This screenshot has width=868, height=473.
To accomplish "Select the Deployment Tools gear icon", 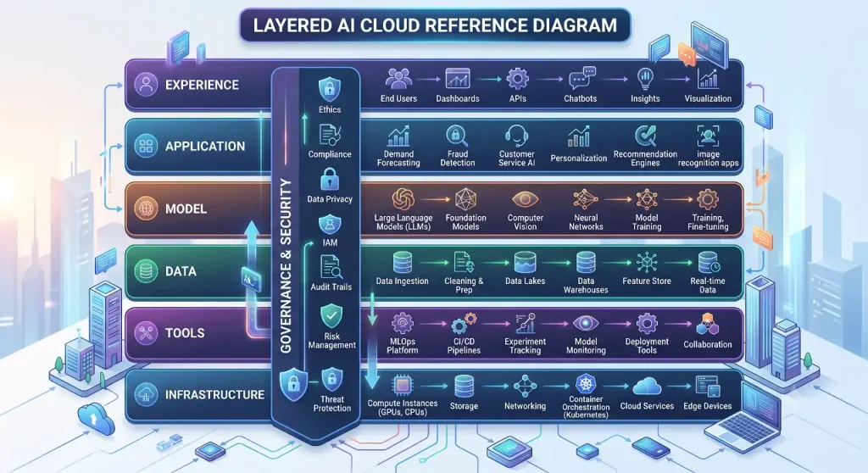I will pyautogui.click(x=647, y=324).
